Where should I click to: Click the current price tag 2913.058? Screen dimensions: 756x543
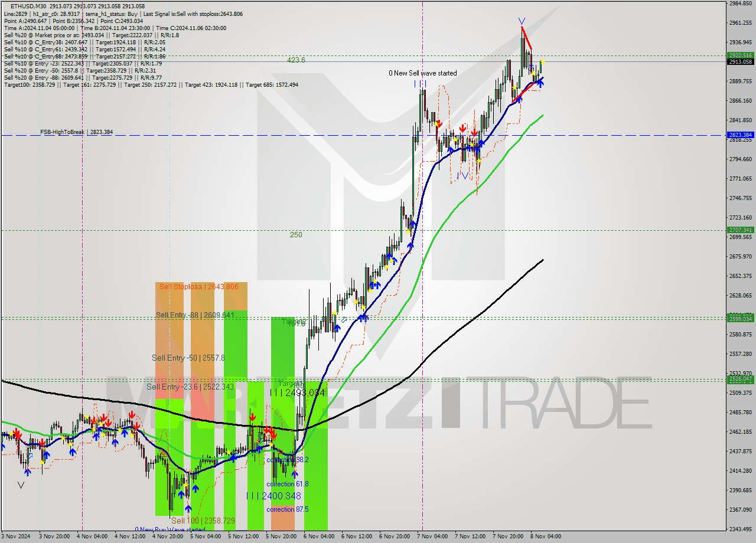coord(739,61)
